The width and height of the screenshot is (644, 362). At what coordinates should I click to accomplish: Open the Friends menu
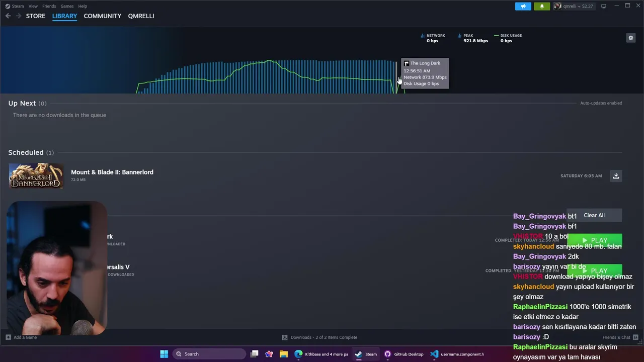pyautogui.click(x=49, y=6)
